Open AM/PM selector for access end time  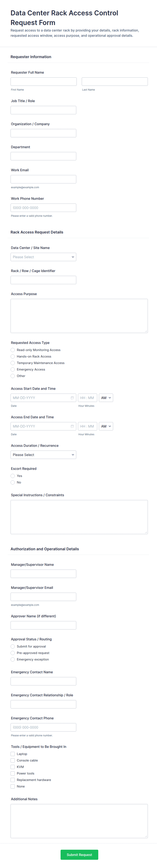pos(106,426)
